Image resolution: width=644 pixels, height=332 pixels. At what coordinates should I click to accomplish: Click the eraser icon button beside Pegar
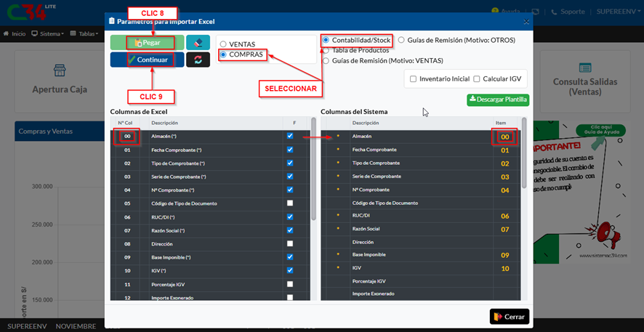[x=198, y=43]
